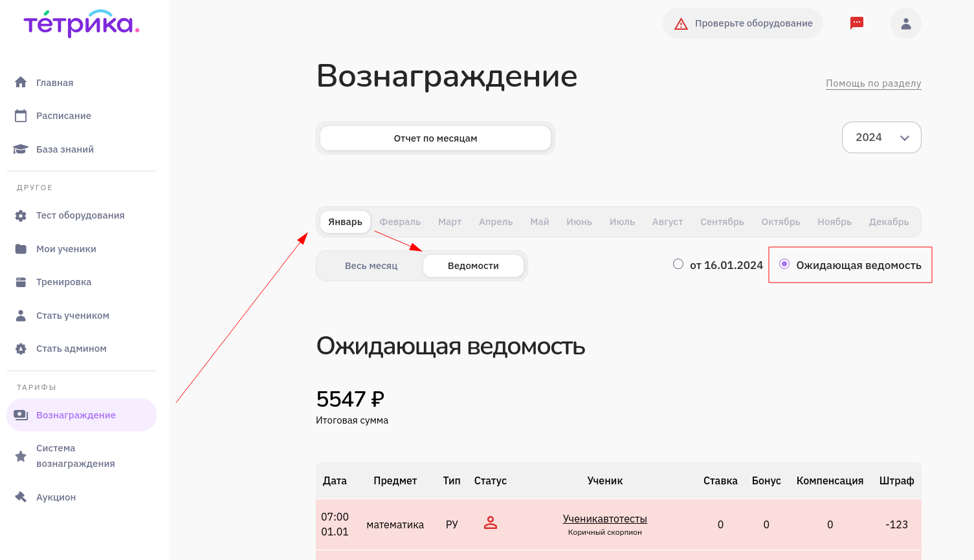974x560 pixels.
Task: Click the red student status icon in the математика row
Action: pyautogui.click(x=491, y=523)
